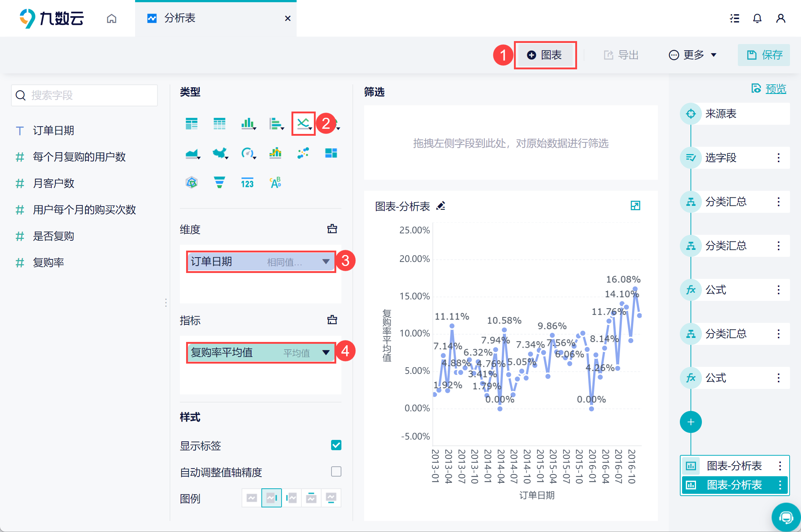This screenshot has width=801, height=532.
Task: Expand chart to fullscreen view icon
Action: tap(635, 205)
